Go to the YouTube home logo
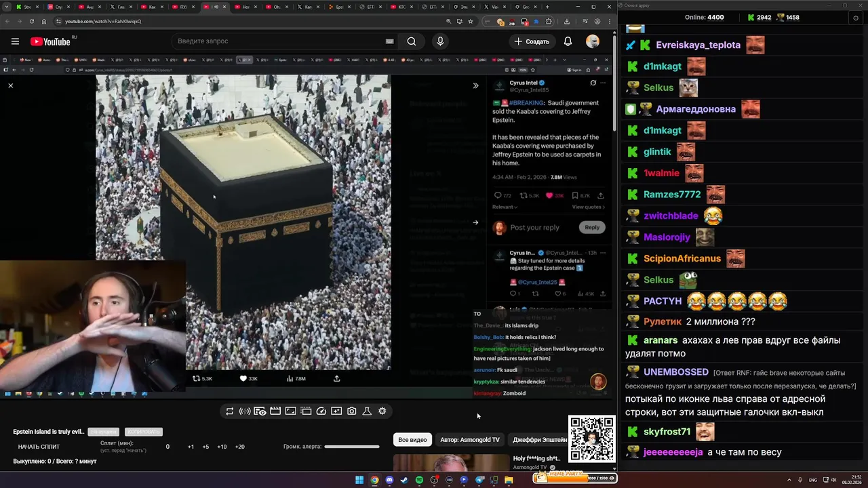This screenshot has height=488, width=868. (x=51, y=41)
